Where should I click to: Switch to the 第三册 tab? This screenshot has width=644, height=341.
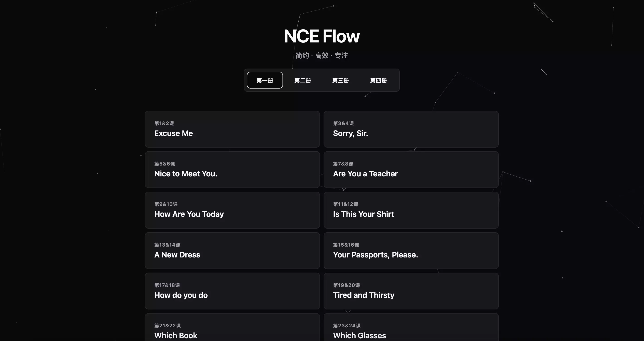pyautogui.click(x=341, y=80)
